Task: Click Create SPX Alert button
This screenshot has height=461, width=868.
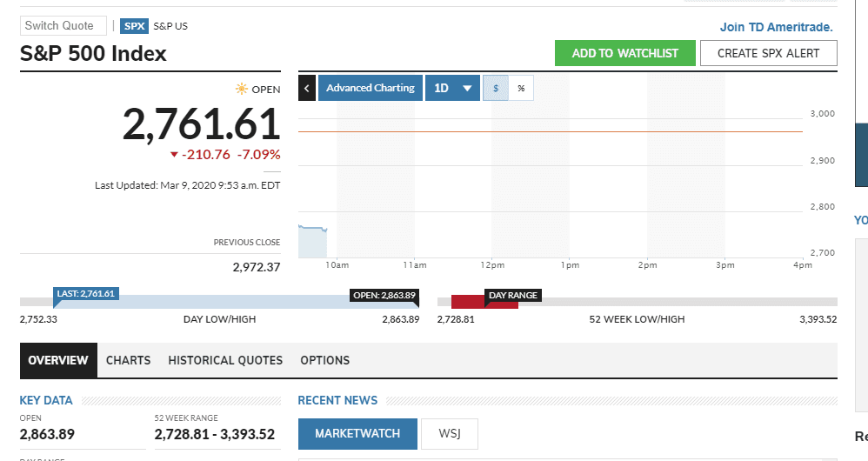Action: [768, 53]
